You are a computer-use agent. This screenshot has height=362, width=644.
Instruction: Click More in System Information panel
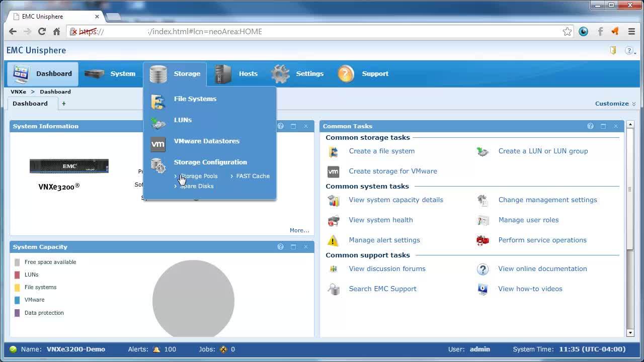299,230
